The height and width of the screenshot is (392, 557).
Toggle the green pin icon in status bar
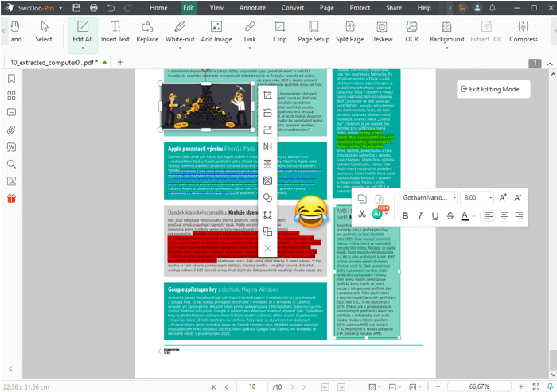tap(550, 386)
